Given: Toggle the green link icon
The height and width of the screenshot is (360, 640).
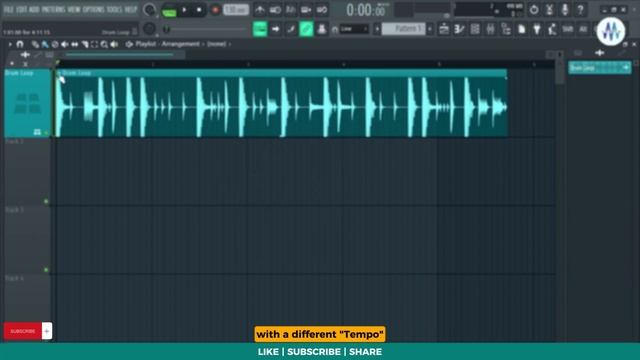Looking at the screenshot, I should pyautogui.click(x=306, y=29).
